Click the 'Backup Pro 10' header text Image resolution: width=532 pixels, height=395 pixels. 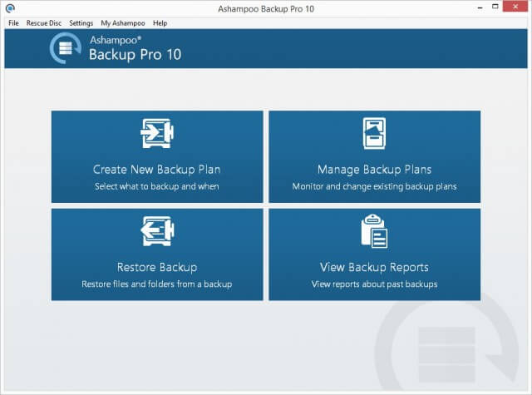coord(135,55)
